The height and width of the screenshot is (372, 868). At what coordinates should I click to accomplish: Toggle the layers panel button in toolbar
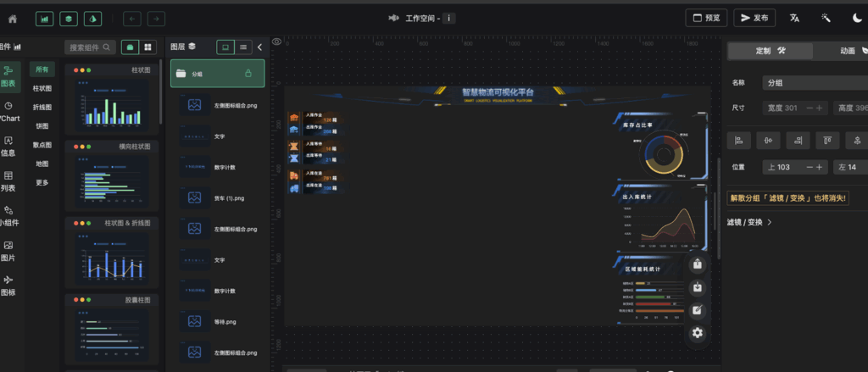tap(69, 18)
